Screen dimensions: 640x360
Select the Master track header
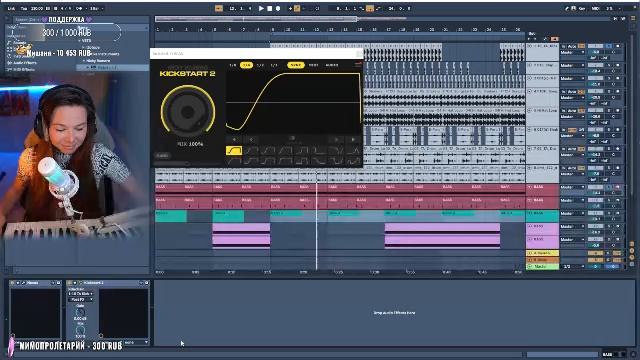pyautogui.click(x=542, y=267)
